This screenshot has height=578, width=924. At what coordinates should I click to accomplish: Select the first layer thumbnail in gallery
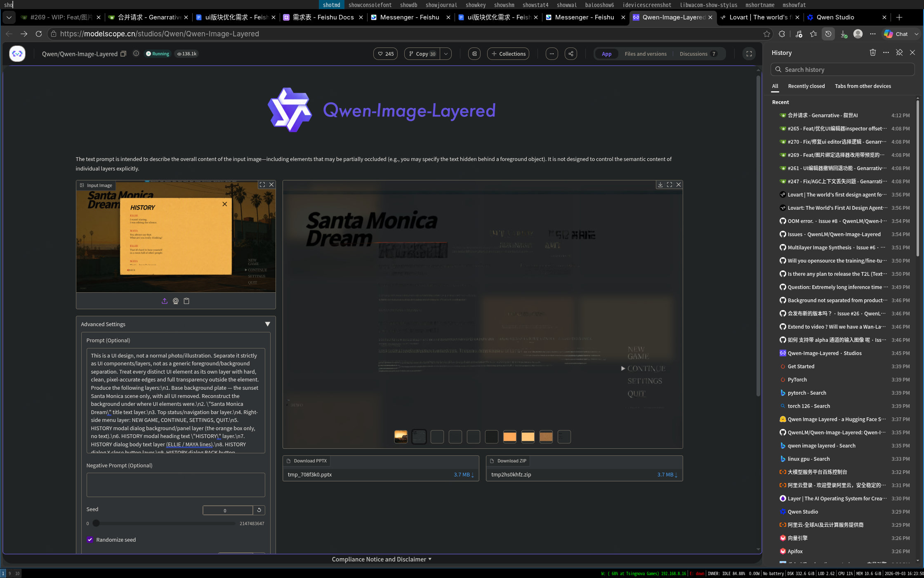pos(401,437)
